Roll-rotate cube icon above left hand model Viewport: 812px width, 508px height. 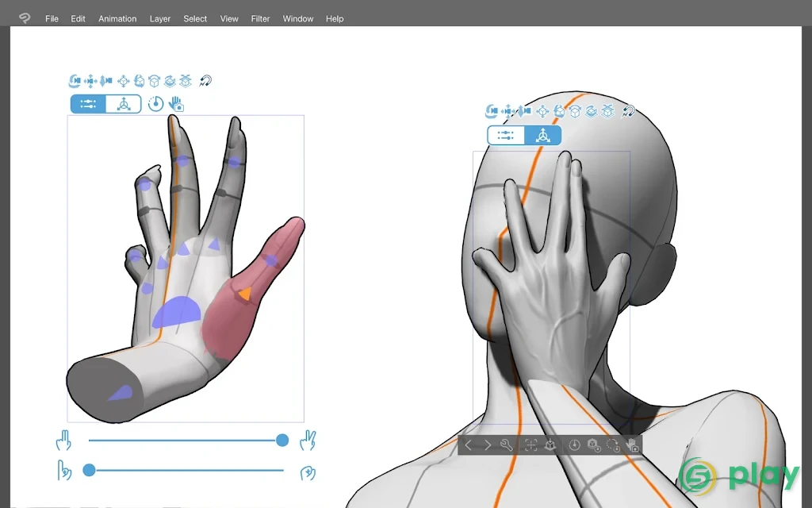pos(155,81)
